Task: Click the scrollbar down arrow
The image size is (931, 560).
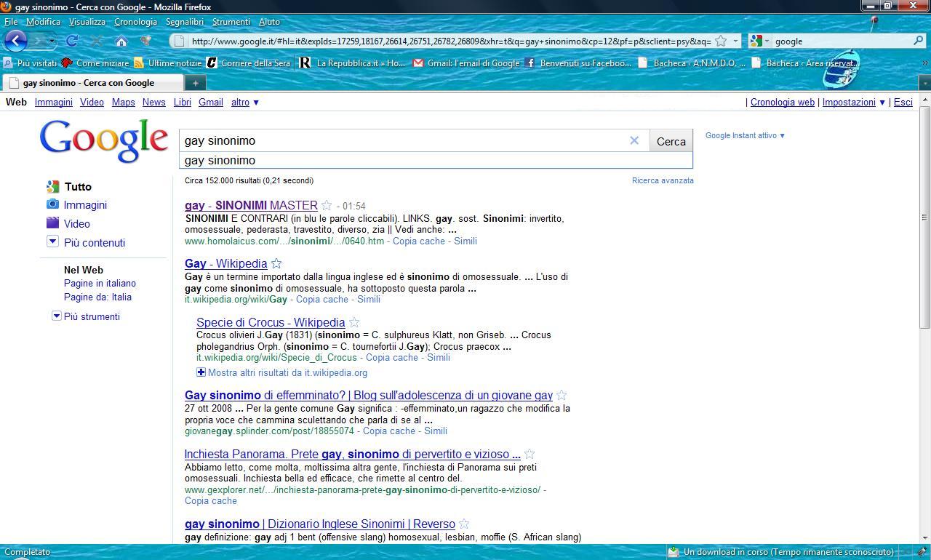Action: [925, 537]
